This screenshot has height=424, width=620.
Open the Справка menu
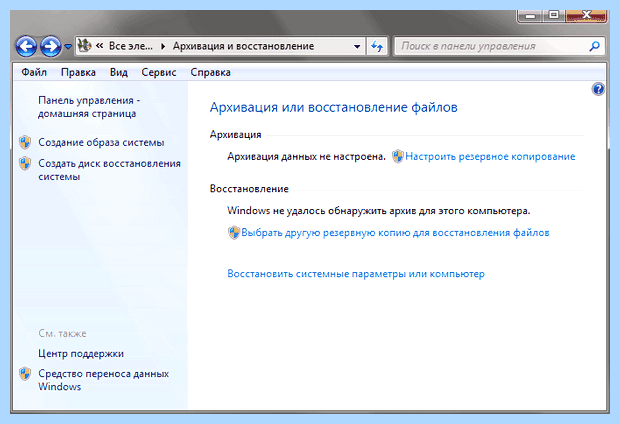point(210,72)
